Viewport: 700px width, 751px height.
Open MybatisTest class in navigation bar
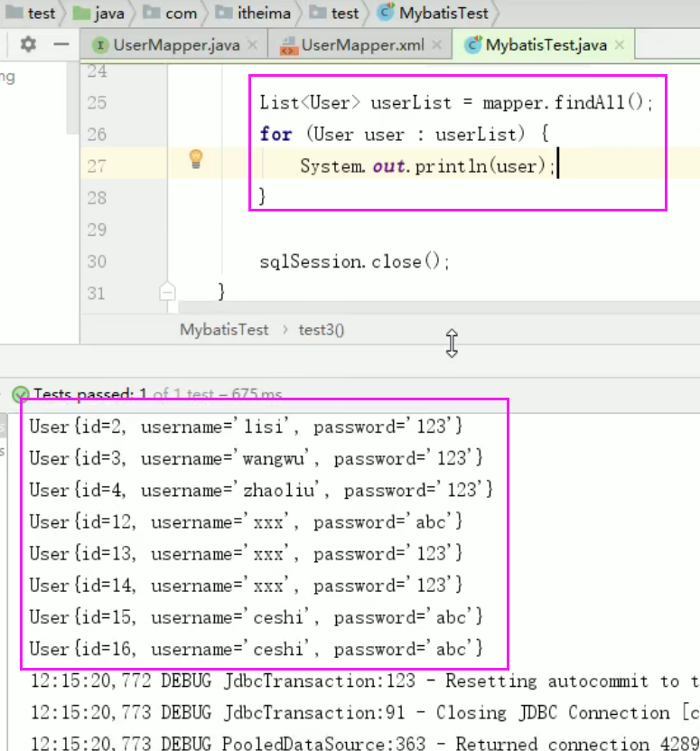pyautogui.click(x=434, y=14)
